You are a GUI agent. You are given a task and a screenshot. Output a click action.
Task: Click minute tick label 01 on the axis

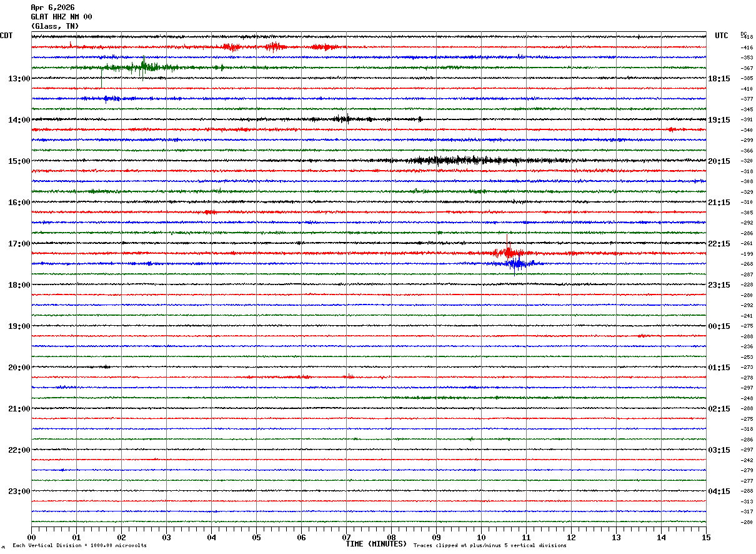point(76,537)
